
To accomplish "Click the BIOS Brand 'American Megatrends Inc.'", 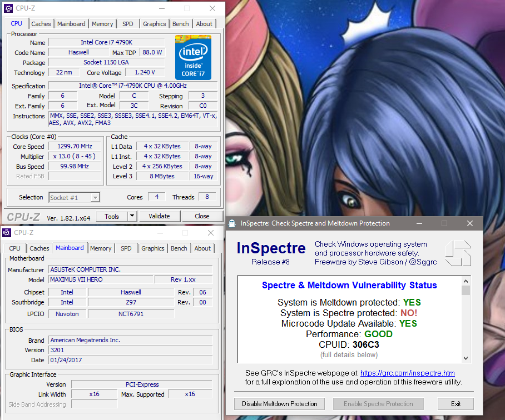I will pyautogui.click(x=131, y=340).
